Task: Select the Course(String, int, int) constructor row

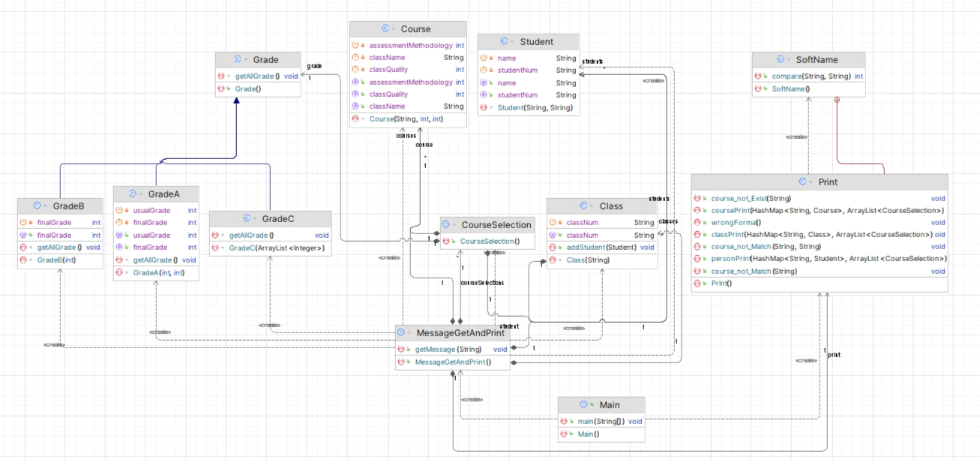Action: (406, 119)
